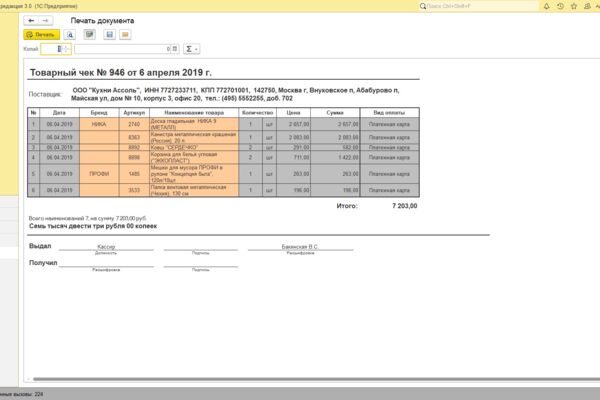Screen dimensions: 600x400
Task: Select sum cell '1 422,00'
Action: click(x=335, y=157)
